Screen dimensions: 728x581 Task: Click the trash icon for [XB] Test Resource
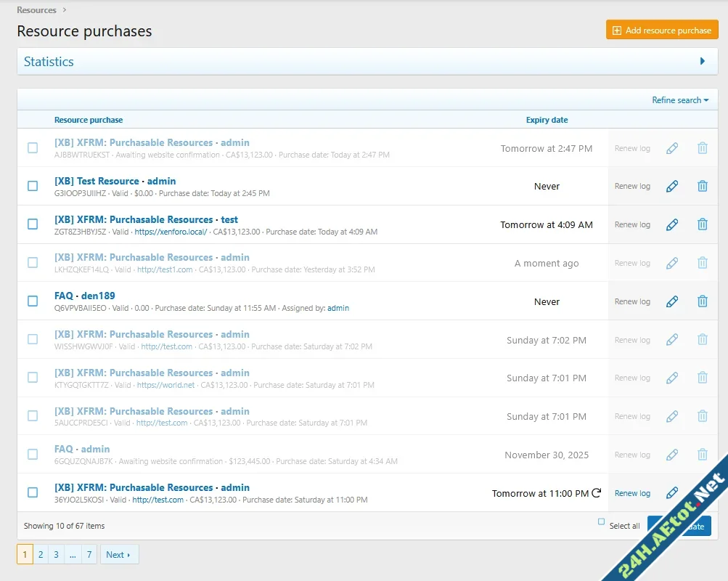(702, 185)
